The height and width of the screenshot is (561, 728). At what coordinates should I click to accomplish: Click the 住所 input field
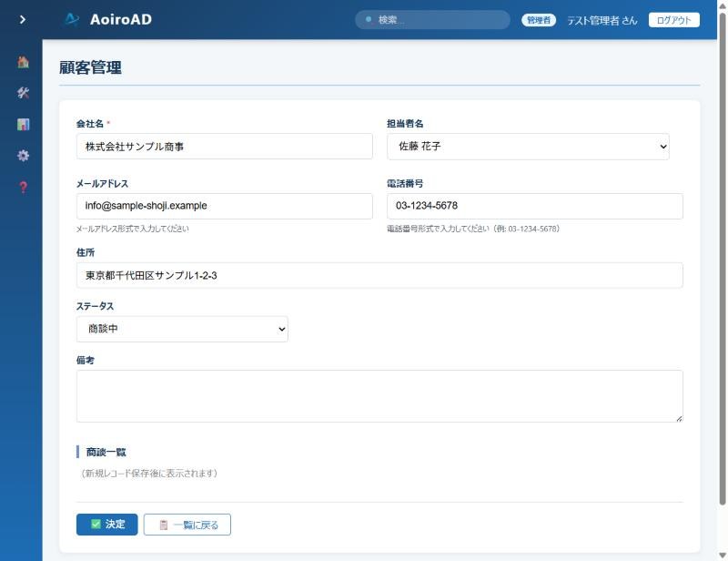tap(379, 275)
